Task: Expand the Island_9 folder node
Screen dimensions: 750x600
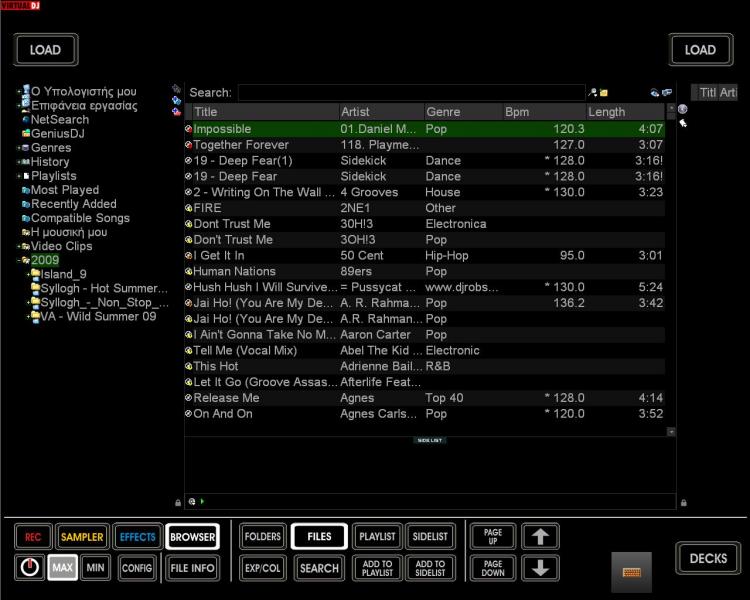Action: tap(28, 275)
